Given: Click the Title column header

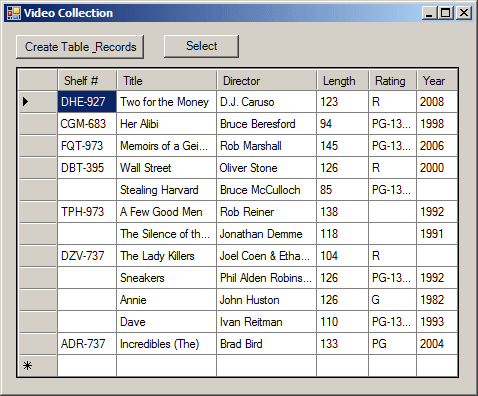Looking at the screenshot, I should tap(167, 80).
